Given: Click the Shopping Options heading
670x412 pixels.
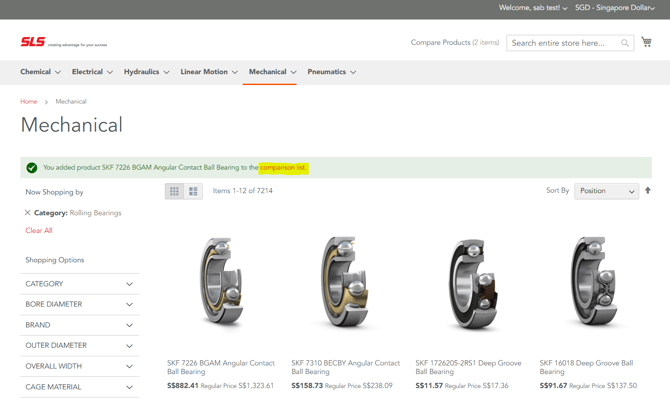Looking at the screenshot, I should [55, 260].
